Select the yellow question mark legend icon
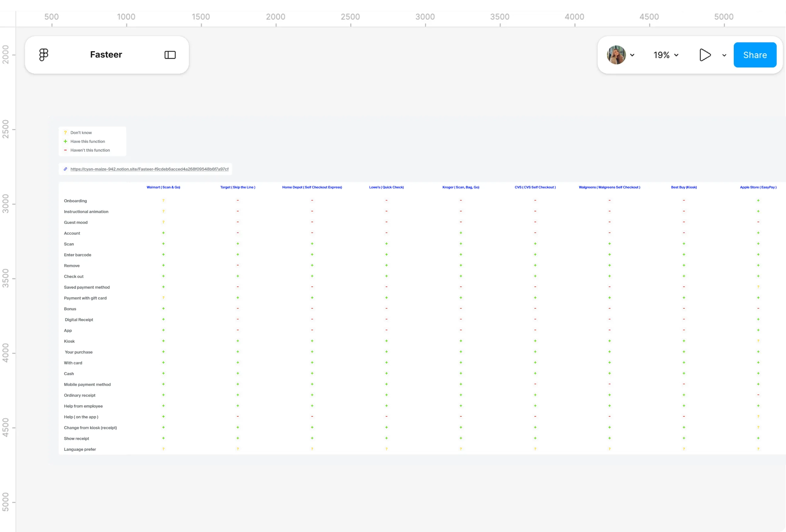 tap(65, 132)
